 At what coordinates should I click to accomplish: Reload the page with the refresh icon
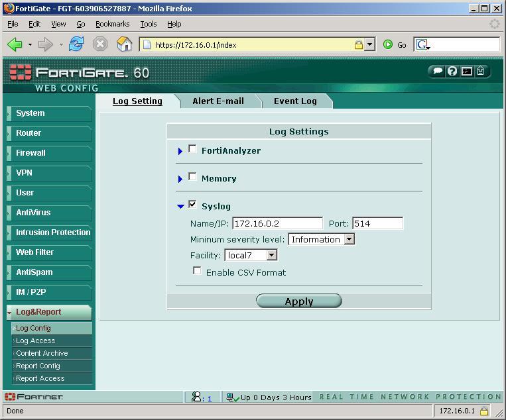76,44
